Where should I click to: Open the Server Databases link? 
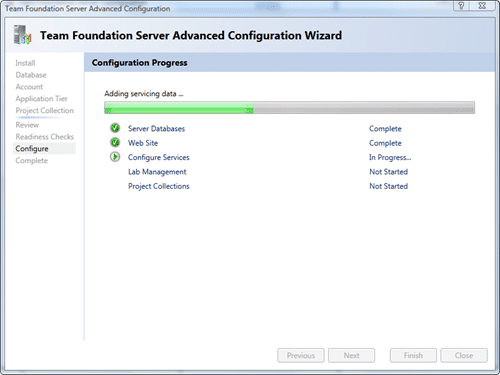coord(156,129)
